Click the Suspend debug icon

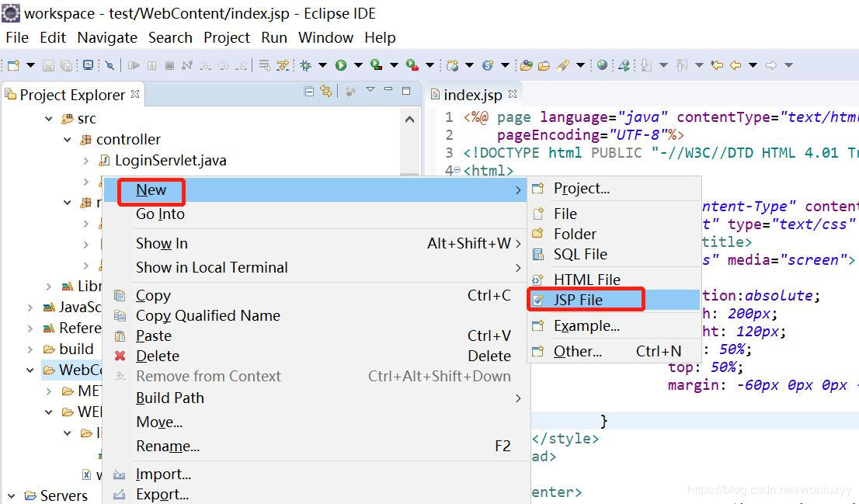(x=151, y=65)
